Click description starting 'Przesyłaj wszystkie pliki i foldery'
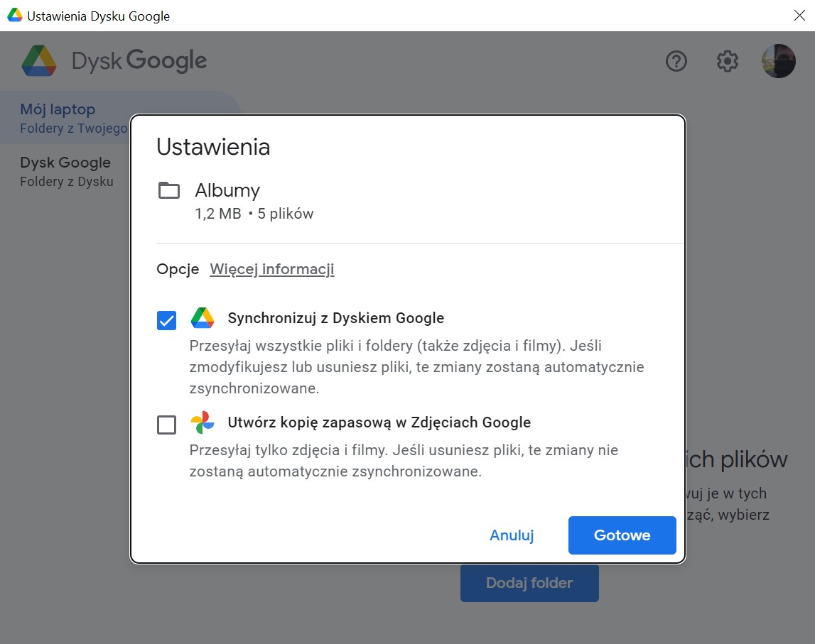This screenshot has width=815, height=644. pos(416,366)
